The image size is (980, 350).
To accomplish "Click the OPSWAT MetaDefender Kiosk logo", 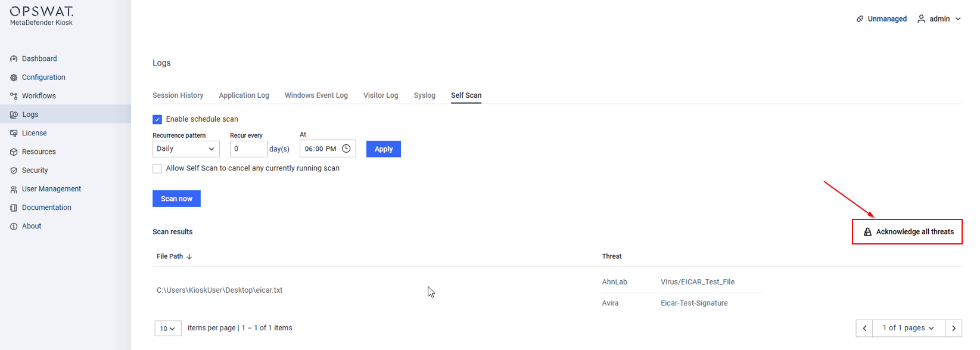I will [x=42, y=16].
